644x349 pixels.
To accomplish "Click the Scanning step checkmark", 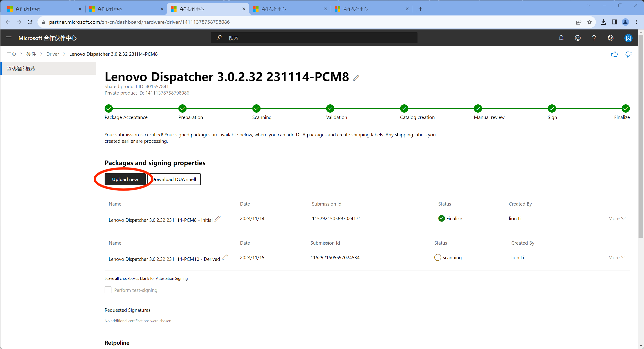I will (256, 108).
